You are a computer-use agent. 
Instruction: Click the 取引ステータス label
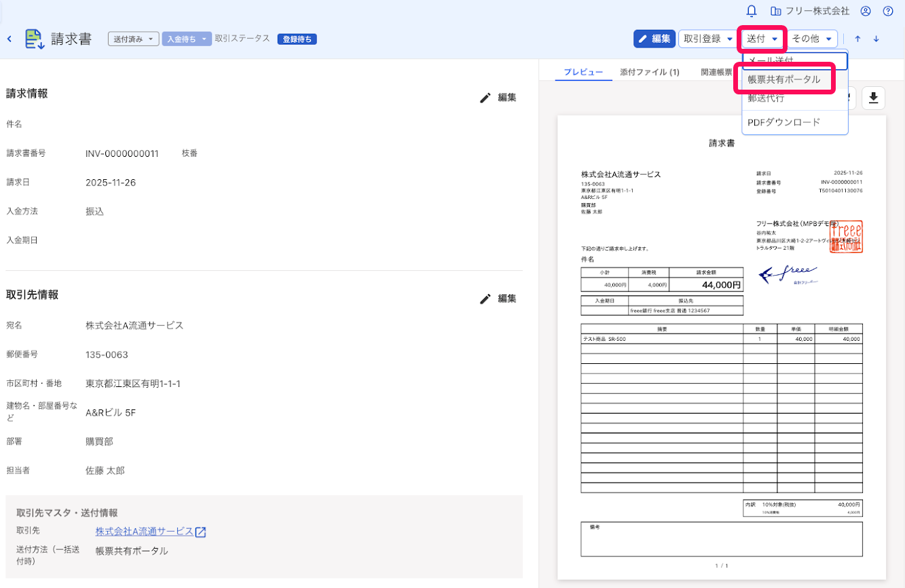tap(242, 39)
